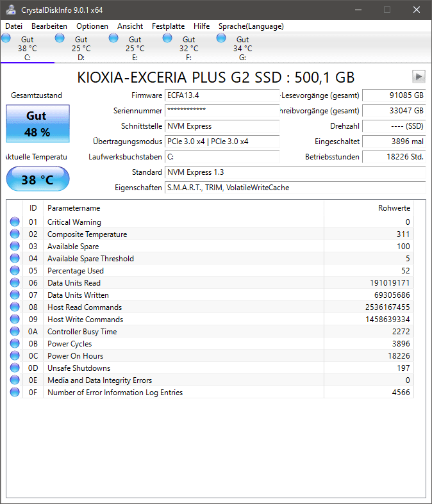This screenshot has height=504, width=432.
Task: Open the Festplatte menu
Action: pos(168,26)
